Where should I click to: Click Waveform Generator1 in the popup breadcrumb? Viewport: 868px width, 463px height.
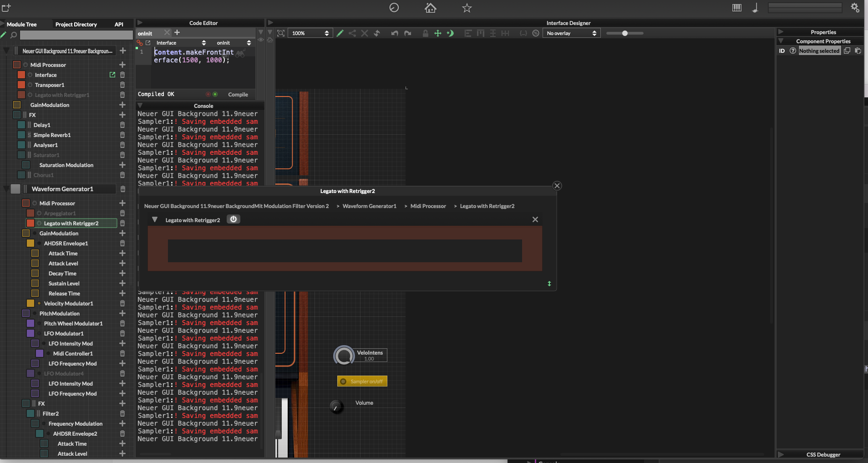click(369, 206)
